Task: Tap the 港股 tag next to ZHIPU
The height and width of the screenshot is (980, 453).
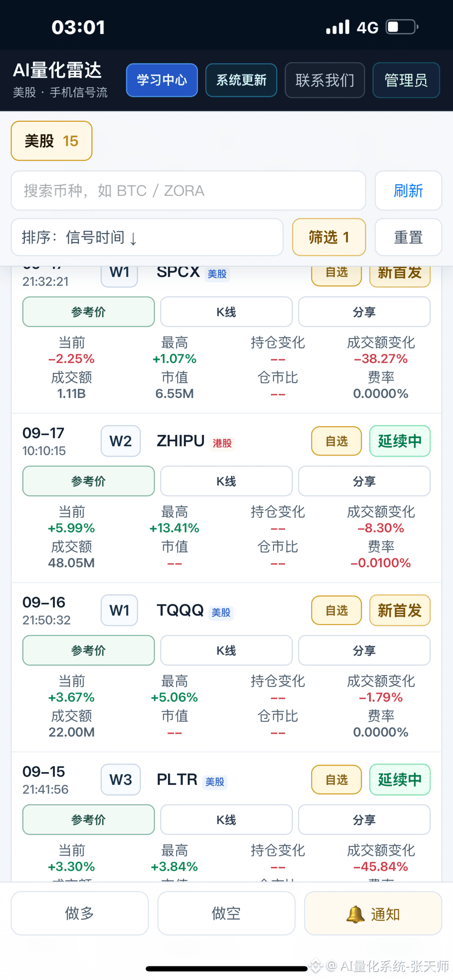Action: (x=222, y=443)
